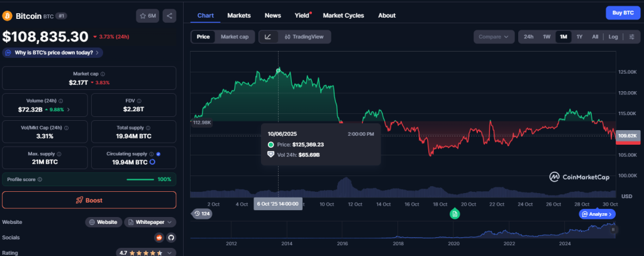The image size is (644, 256).
Task: Switch to the line chart icon view
Action: click(x=267, y=37)
